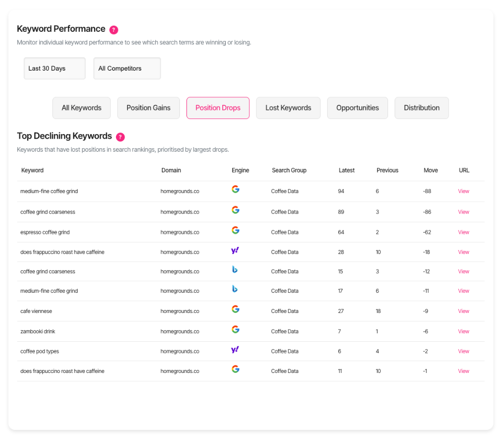Open the Last 30 Days date dropdown

click(54, 69)
